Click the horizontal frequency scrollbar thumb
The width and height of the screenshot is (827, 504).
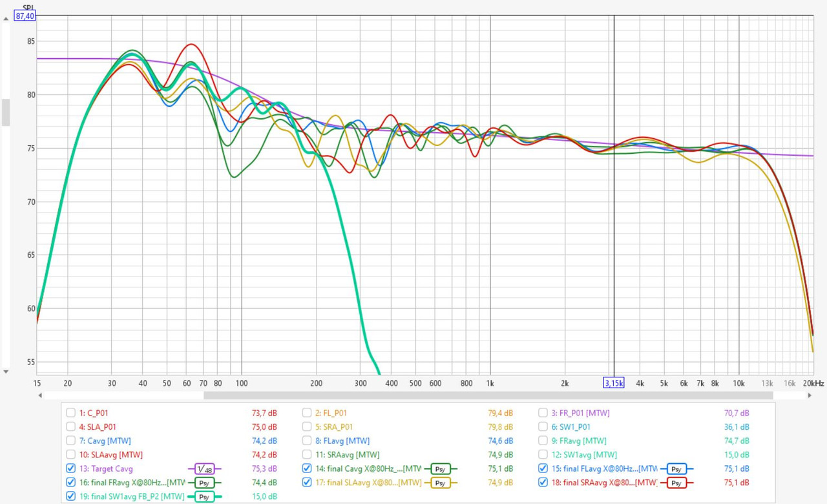[x=488, y=395]
